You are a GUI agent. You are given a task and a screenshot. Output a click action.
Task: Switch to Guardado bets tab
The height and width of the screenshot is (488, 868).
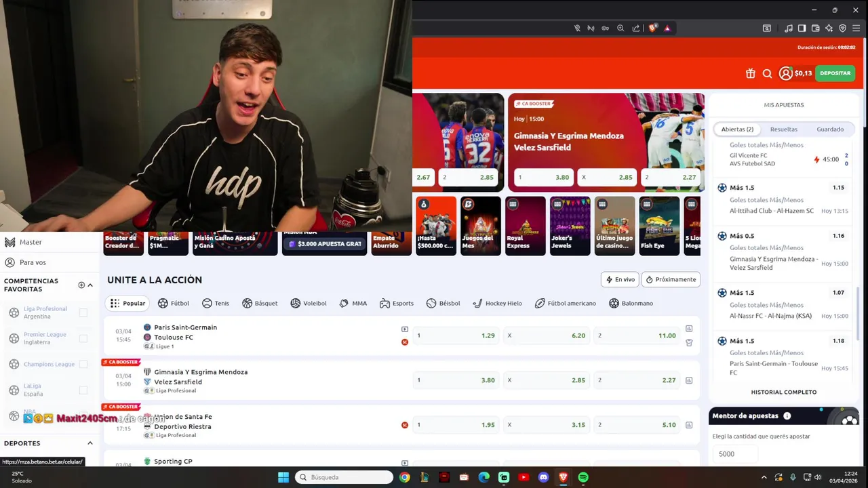[x=830, y=129]
